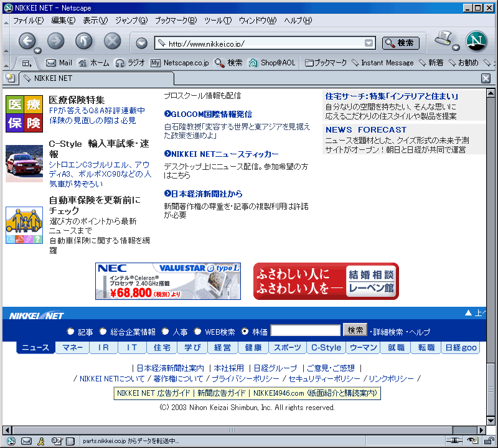The height and width of the screenshot is (448, 498).
Task: Open the Back button history dropdown arrow
Action: [x=38, y=50]
